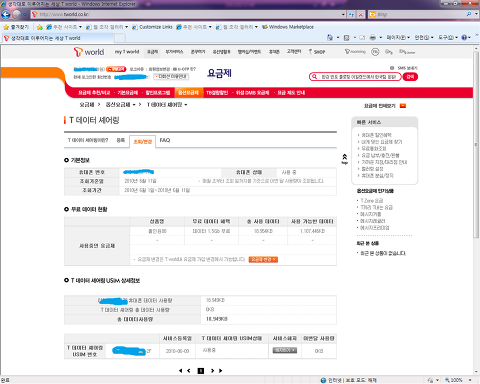This screenshot has width=480, height=384.
Task: Click the T roaming icon in header
Action: (x=355, y=52)
